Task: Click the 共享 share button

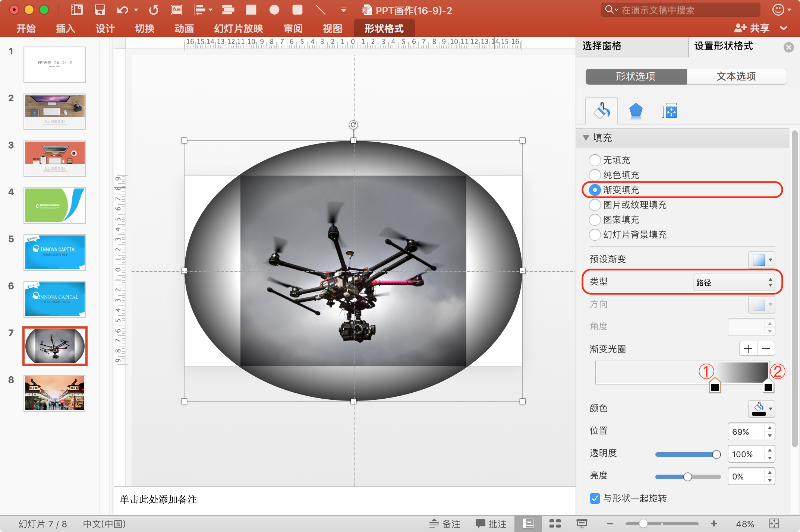Action: [752, 28]
